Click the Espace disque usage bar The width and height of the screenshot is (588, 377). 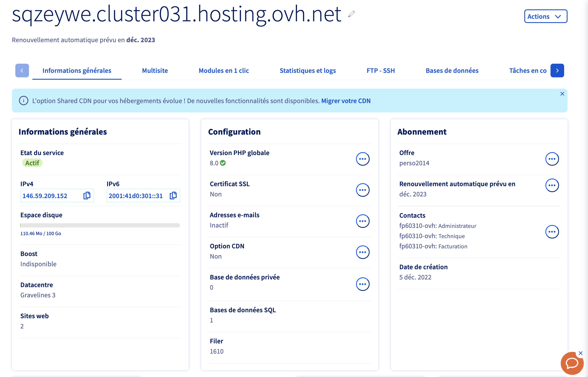click(x=100, y=225)
